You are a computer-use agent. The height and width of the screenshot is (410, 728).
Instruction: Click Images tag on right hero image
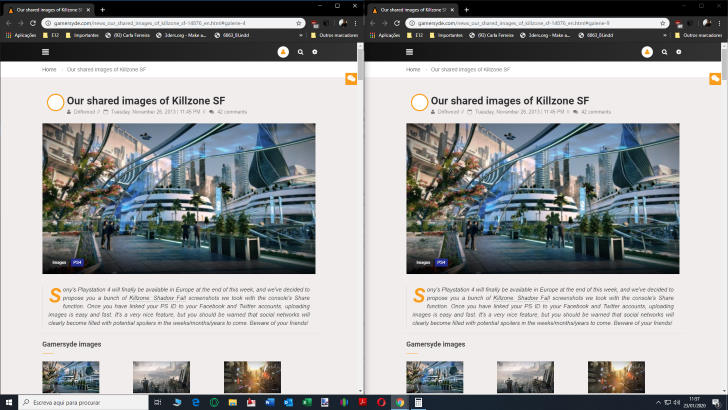tap(423, 262)
